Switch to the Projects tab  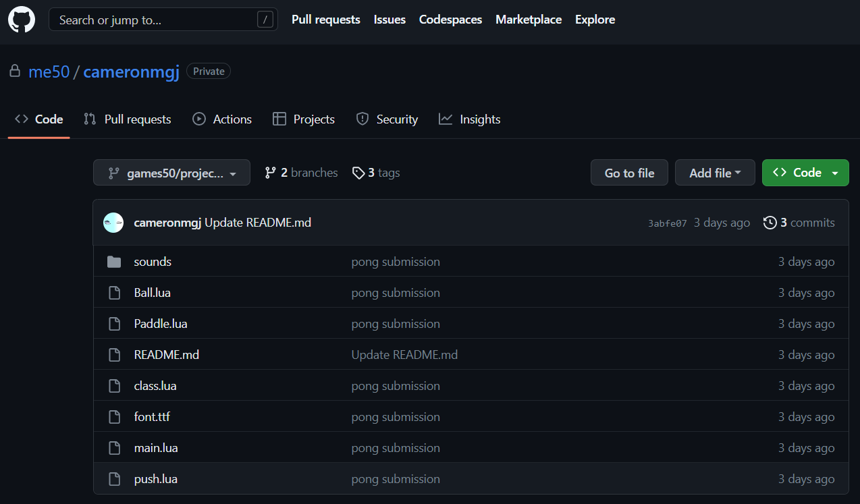coord(304,119)
